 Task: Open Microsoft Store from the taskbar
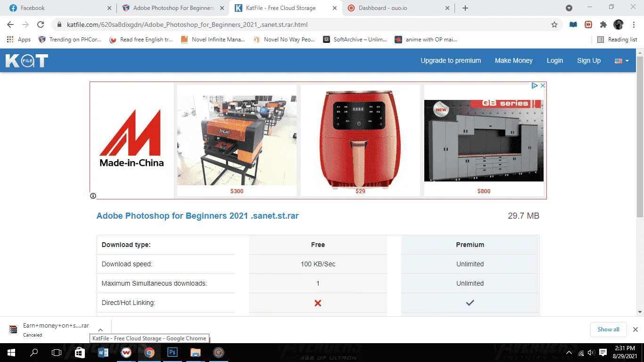(x=80, y=353)
